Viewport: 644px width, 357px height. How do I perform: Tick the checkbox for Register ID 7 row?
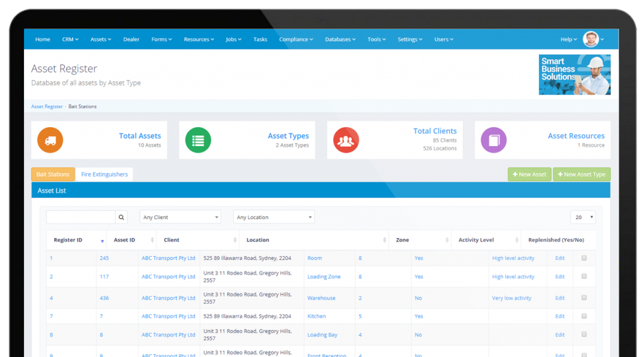point(584,316)
